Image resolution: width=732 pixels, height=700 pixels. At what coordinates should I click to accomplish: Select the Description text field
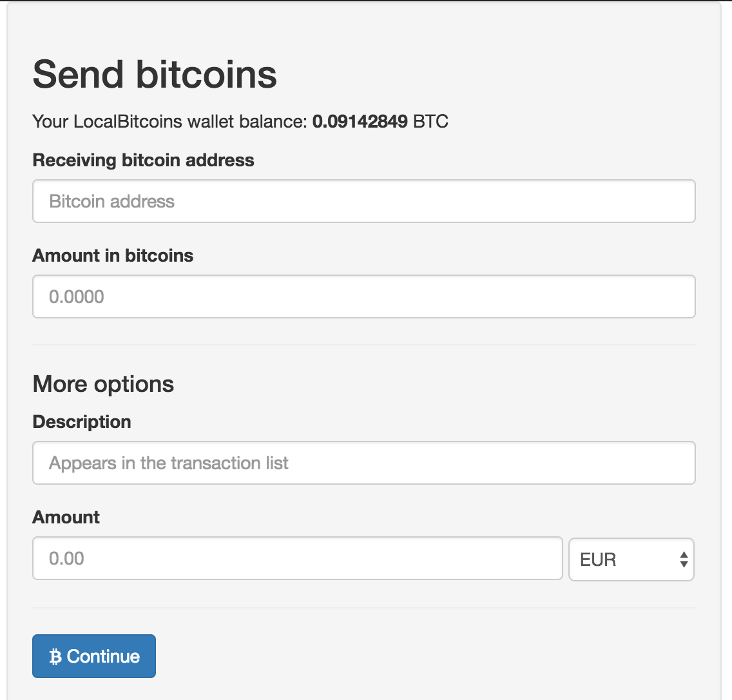[x=363, y=463]
